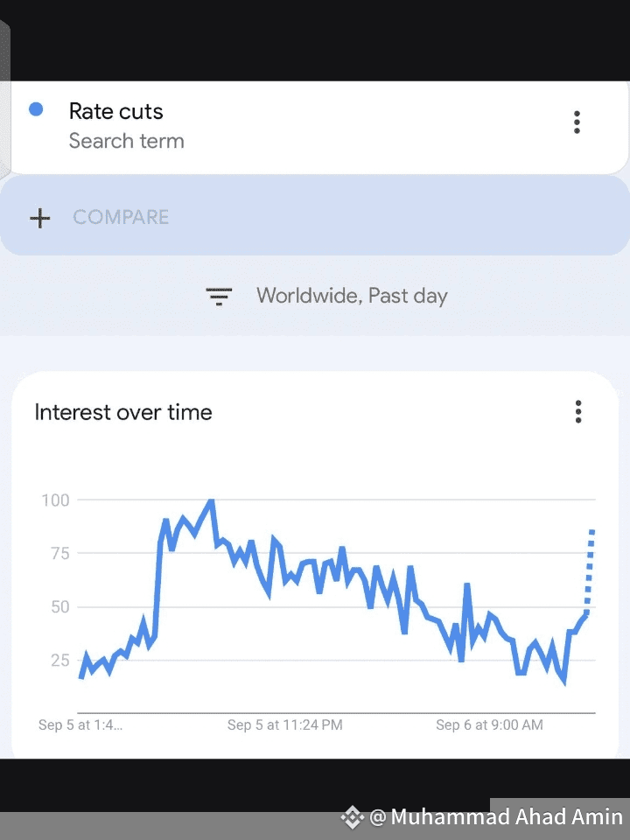Click the blue dot beside Rate cuts
This screenshot has height=840, width=630.
coord(36,109)
